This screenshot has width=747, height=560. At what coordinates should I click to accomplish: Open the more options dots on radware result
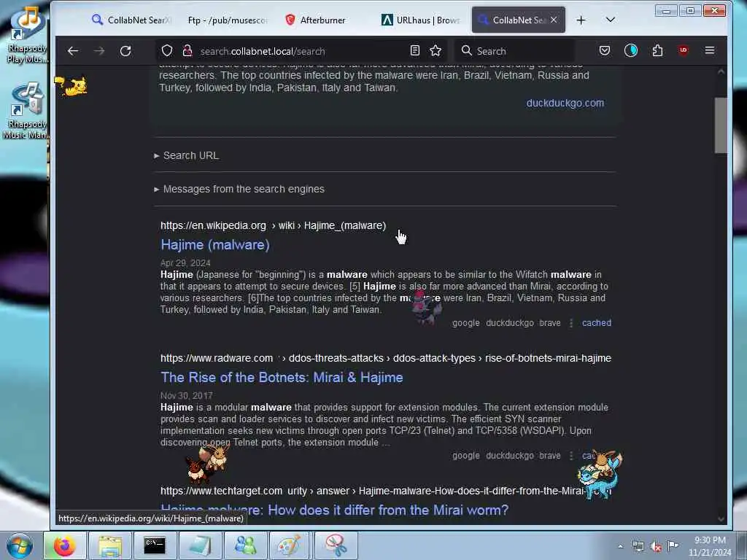click(571, 456)
